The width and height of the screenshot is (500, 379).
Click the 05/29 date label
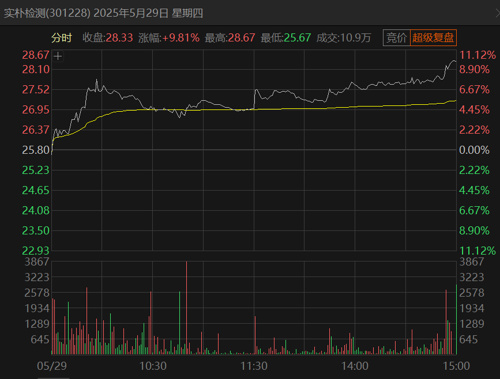(52, 366)
